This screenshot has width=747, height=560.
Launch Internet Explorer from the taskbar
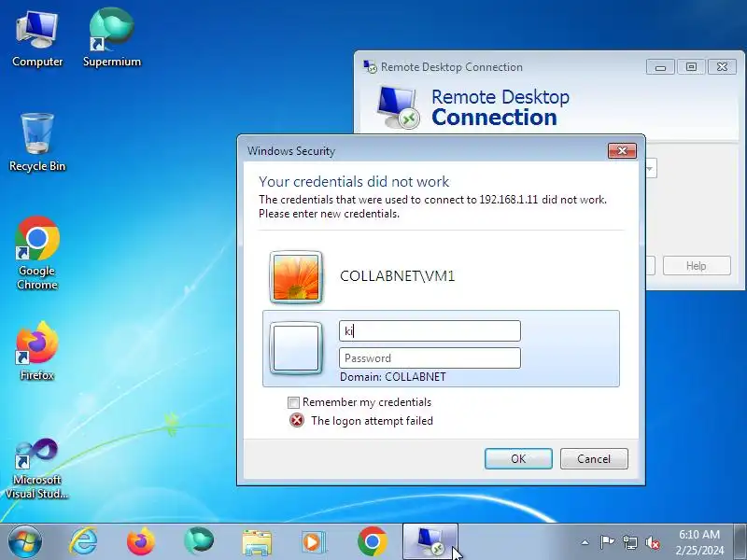83,542
